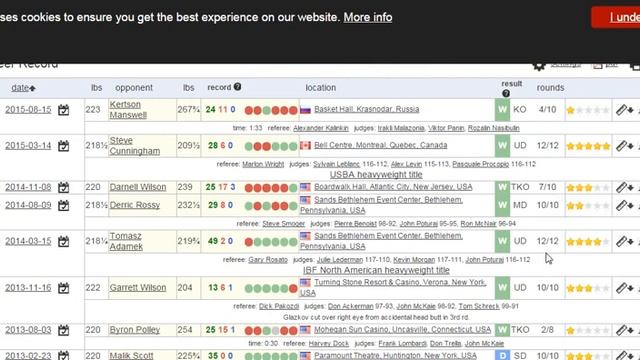The width and height of the screenshot is (640, 360).
Task: Open the IBF North American heavyweight title link
Action: pyautogui.click(x=376, y=270)
